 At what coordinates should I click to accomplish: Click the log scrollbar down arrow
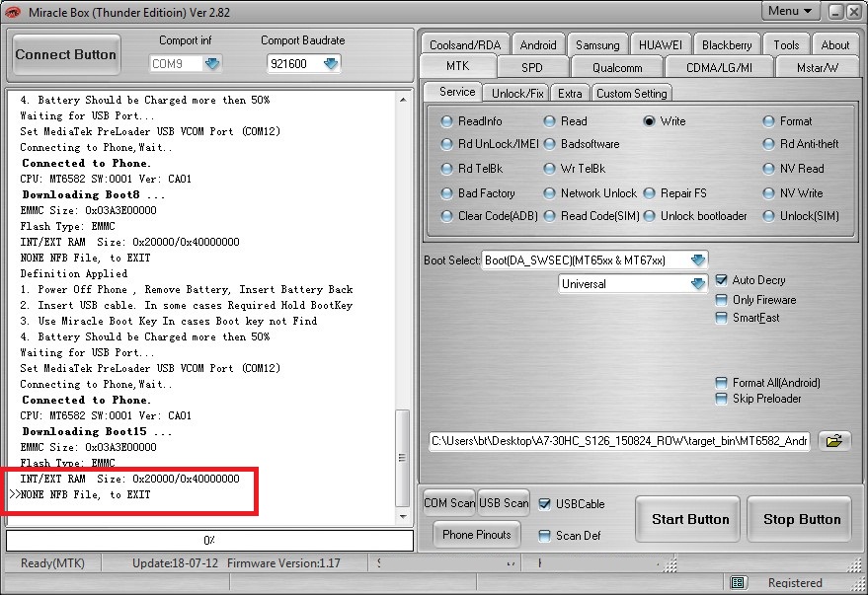click(403, 516)
